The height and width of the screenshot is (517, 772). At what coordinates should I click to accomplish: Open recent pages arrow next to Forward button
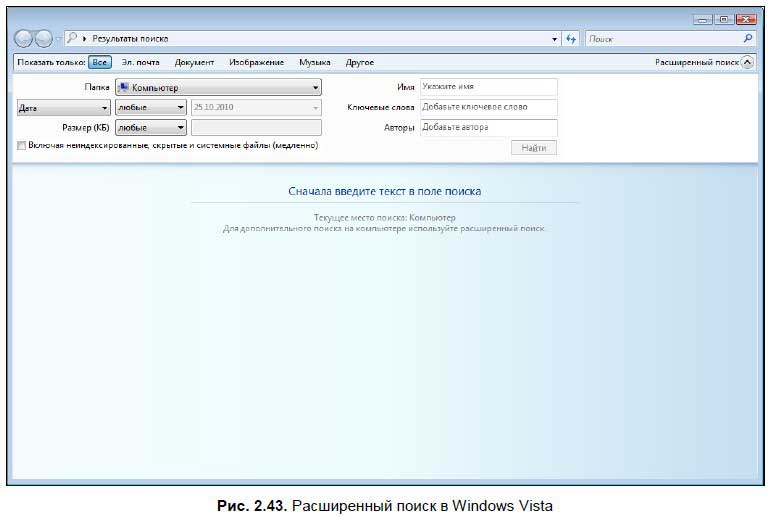pyautogui.click(x=58, y=39)
